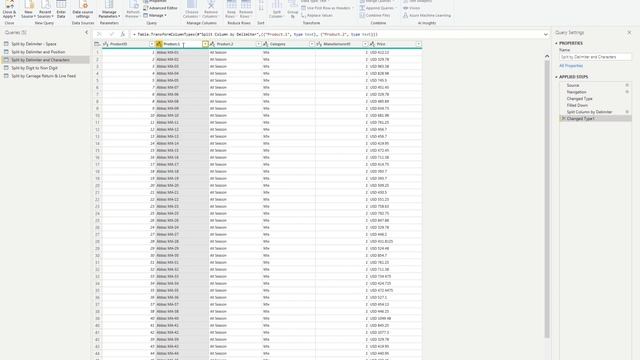Open All Properties link

click(571, 65)
